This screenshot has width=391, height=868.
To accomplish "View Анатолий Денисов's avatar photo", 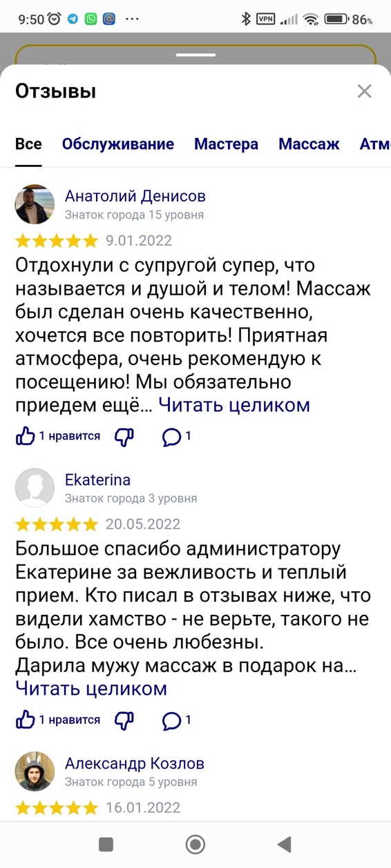I will pyautogui.click(x=35, y=204).
